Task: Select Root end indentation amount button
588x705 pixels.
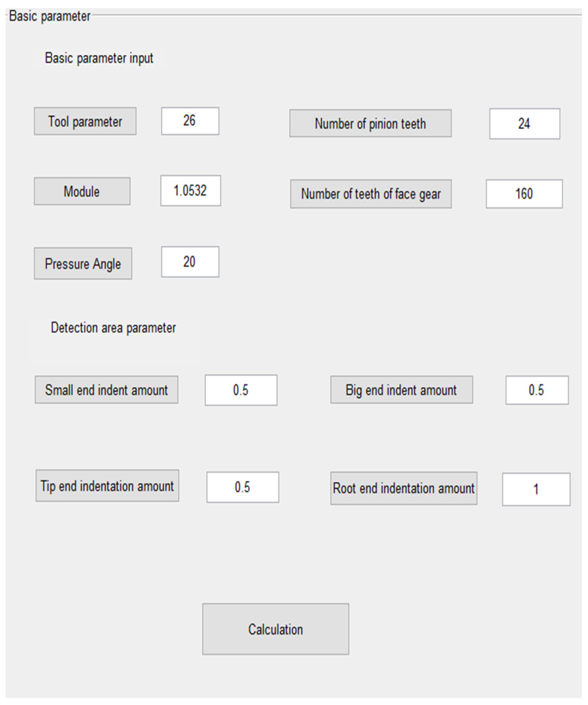Action: coord(403,488)
